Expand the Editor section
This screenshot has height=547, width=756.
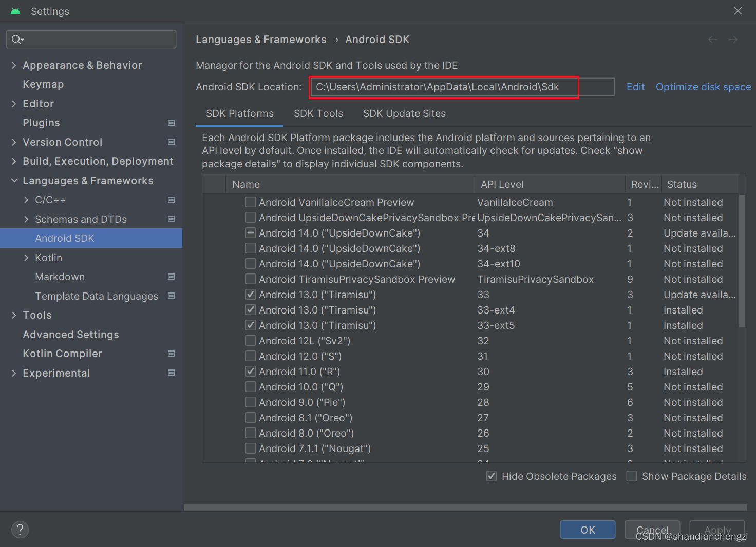pyautogui.click(x=14, y=104)
